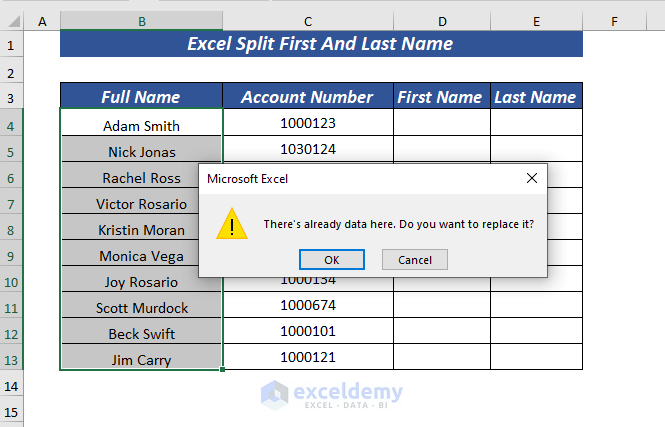Select the cell 'Jim Carry'
This screenshot has width=665, height=427.
click(141, 357)
